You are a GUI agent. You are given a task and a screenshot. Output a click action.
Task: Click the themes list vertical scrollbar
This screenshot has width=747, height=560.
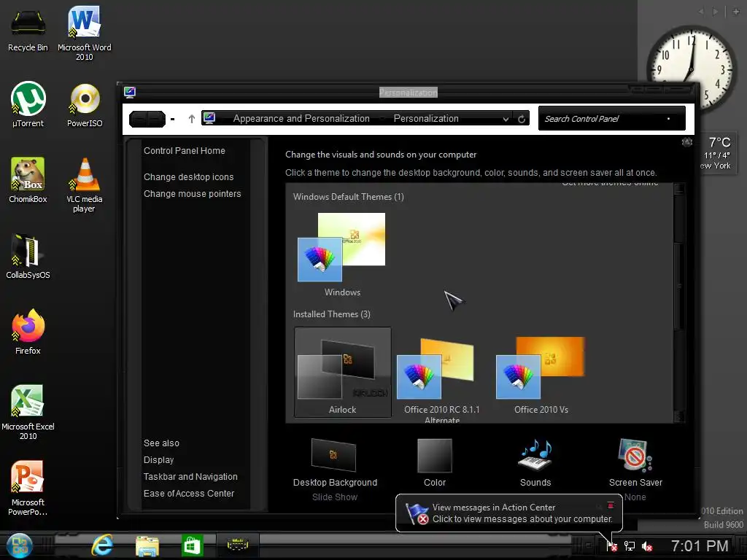point(680,286)
